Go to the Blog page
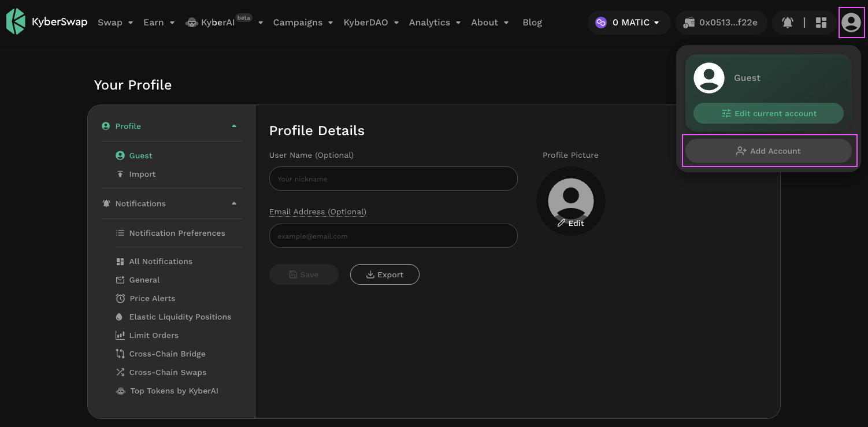This screenshot has width=868, height=427. click(x=532, y=23)
